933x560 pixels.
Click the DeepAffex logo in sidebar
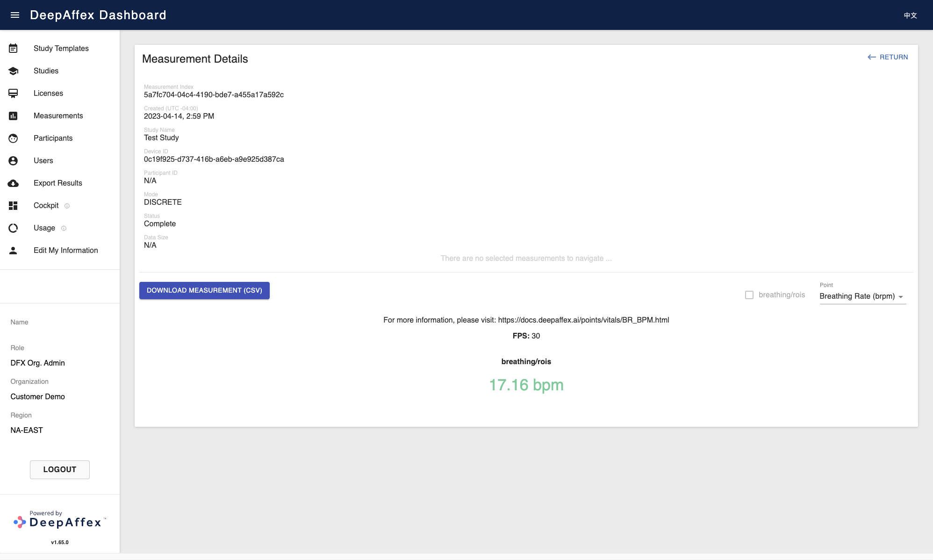point(60,519)
